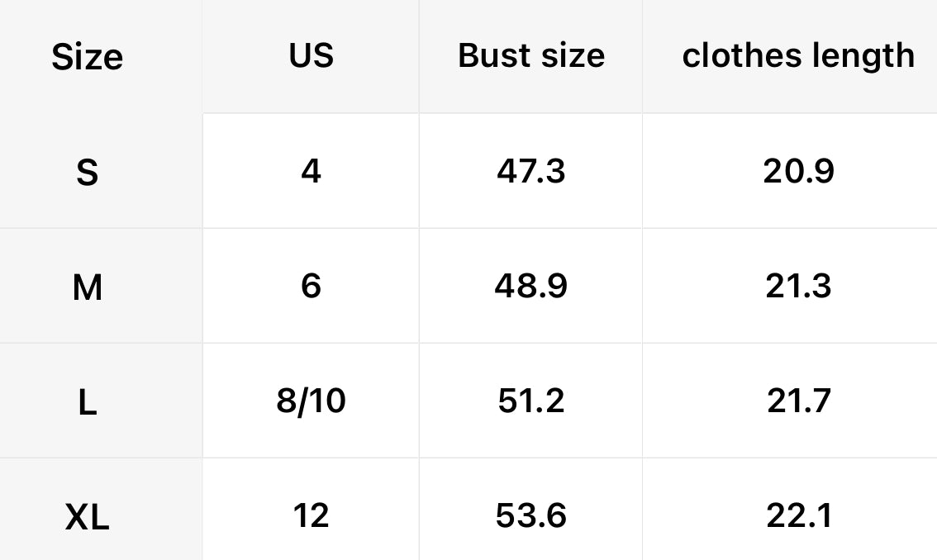Select the 21.3 clothes length value

tap(798, 286)
